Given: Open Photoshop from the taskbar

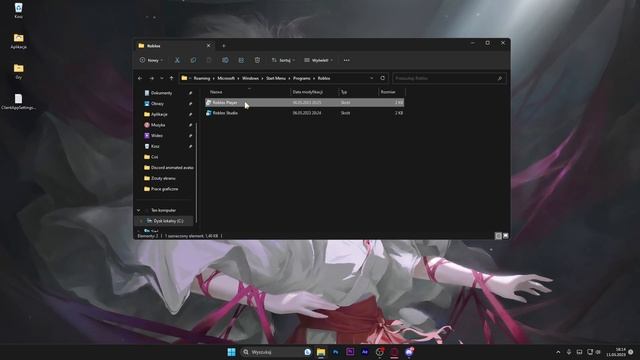Looking at the screenshot, I should point(336,352).
